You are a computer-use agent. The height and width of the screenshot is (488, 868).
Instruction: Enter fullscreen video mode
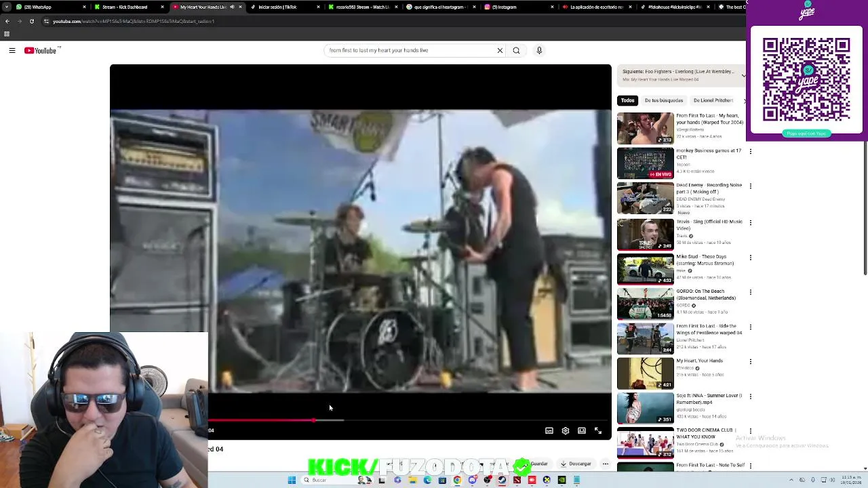(598, 430)
